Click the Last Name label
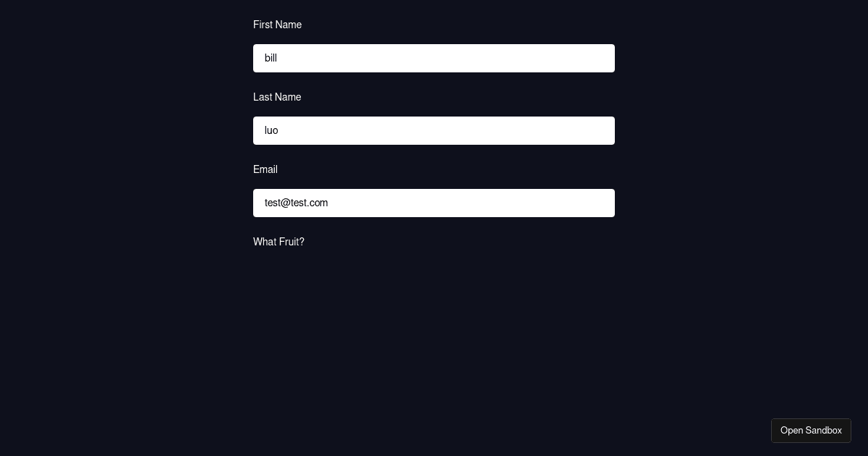The image size is (868, 456). click(277, 97)
